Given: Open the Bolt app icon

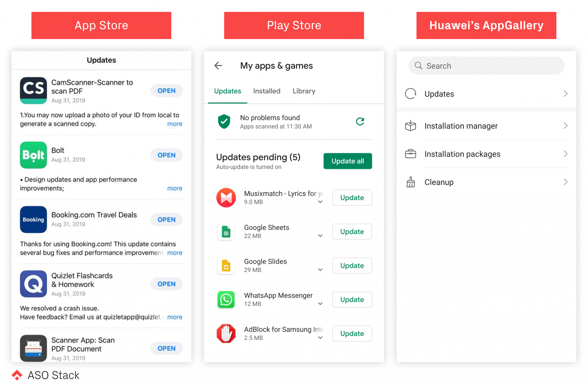Looking at the screenshot, I should (33, 155).
